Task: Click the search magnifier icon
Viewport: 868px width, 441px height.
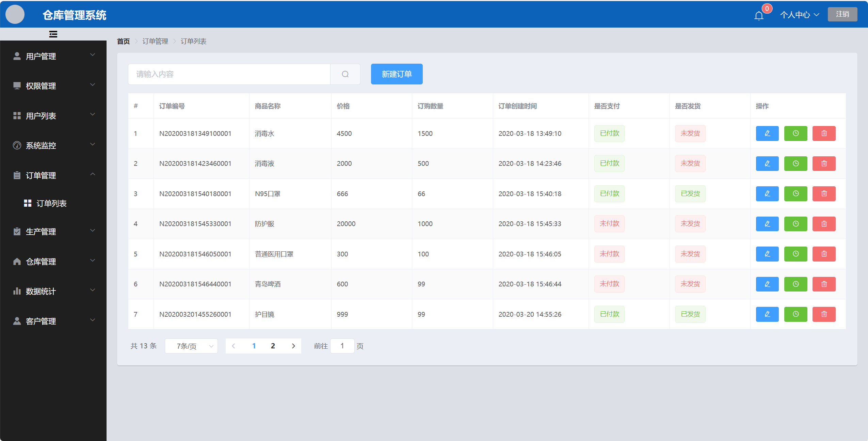Action: click(x=345, y=74)
